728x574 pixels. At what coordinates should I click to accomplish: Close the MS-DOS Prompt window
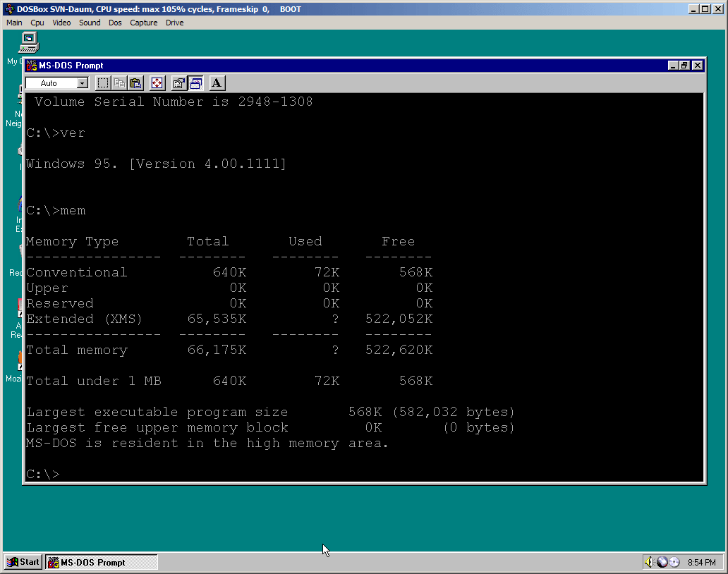[x=698, y=66]
